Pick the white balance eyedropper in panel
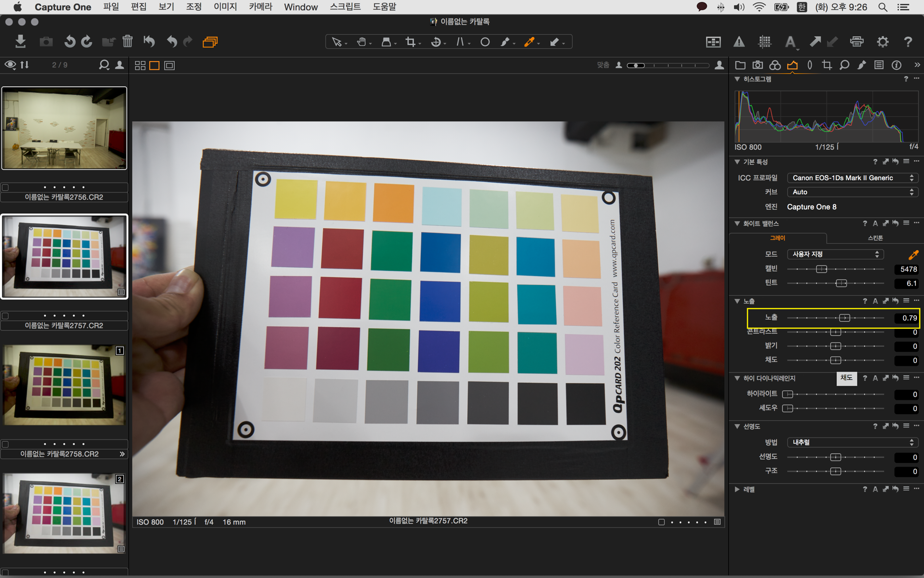Screen dimensions: 924x578 click(x=913, y=255)
